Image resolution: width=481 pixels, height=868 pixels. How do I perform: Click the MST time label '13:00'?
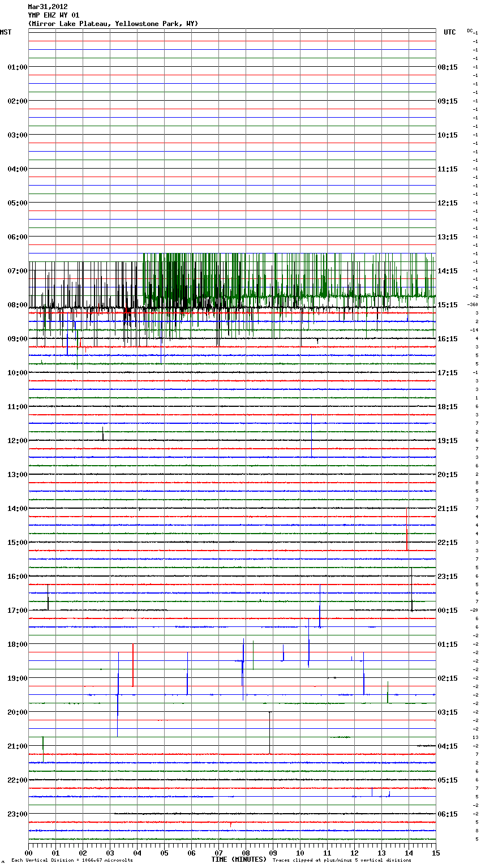(x=18, y=475)
